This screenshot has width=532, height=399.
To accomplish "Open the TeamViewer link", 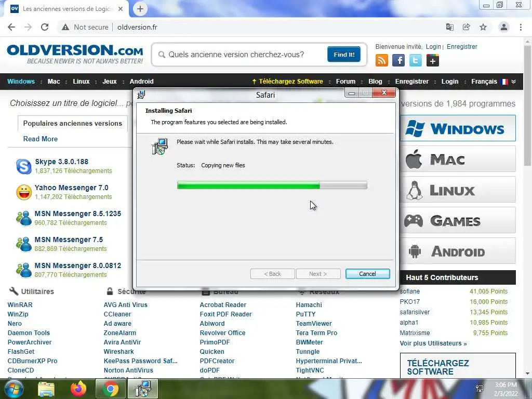I will tap(314, 323).
